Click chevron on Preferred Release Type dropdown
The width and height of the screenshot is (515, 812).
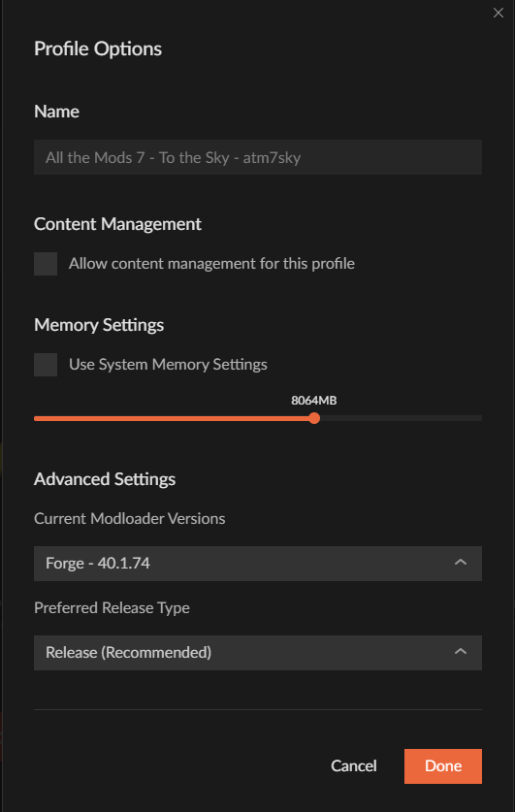pos(460,652)
